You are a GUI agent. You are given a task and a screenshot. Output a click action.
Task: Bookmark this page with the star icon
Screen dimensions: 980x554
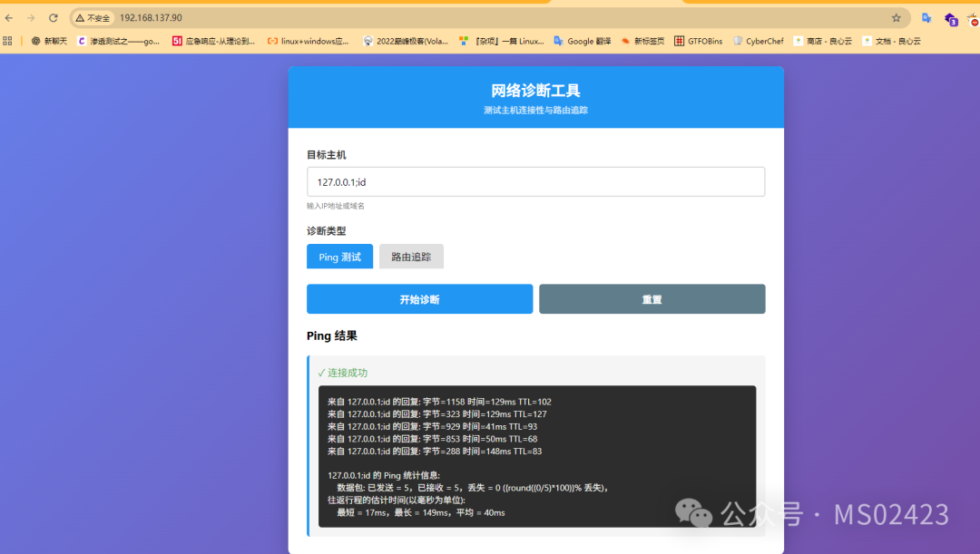click(897, 18)
